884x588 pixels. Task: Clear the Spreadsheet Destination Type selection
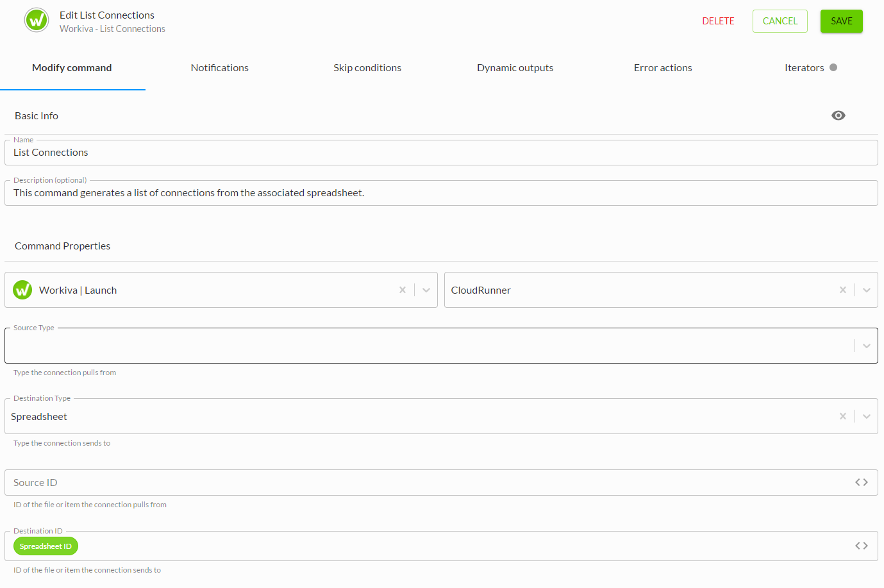pyautogui.click(x=843, y=416)
